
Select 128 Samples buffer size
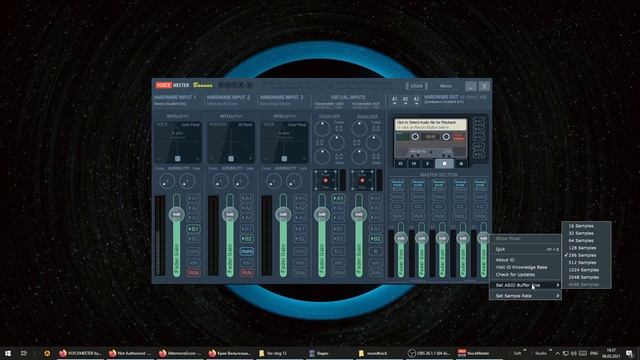tap(586, 248)
